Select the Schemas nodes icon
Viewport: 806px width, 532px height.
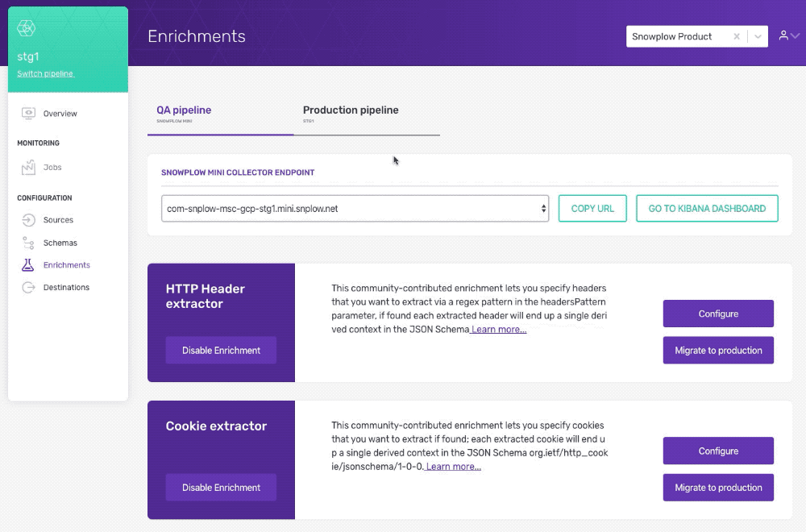click(x=28, y=243)
